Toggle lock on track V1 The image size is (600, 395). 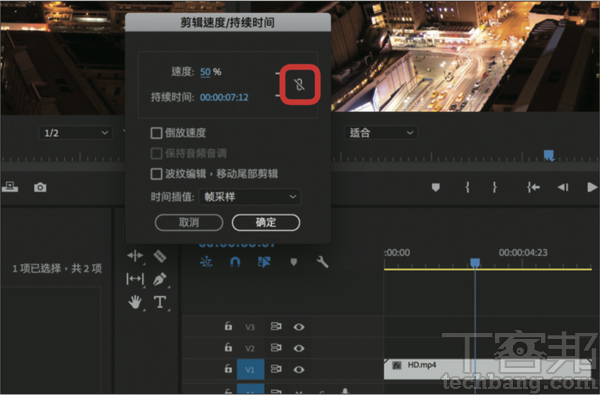point(228,369)
